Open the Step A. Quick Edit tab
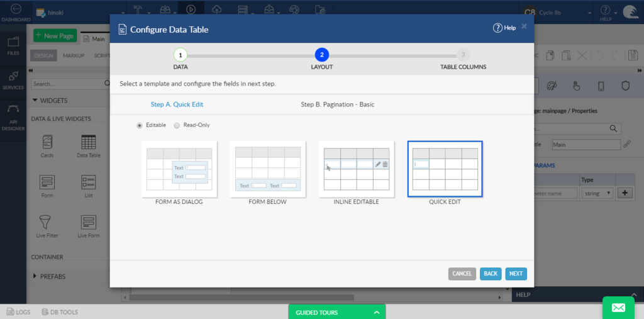The height and width of the screenshot is (319, 644). (x=177, y=104)
